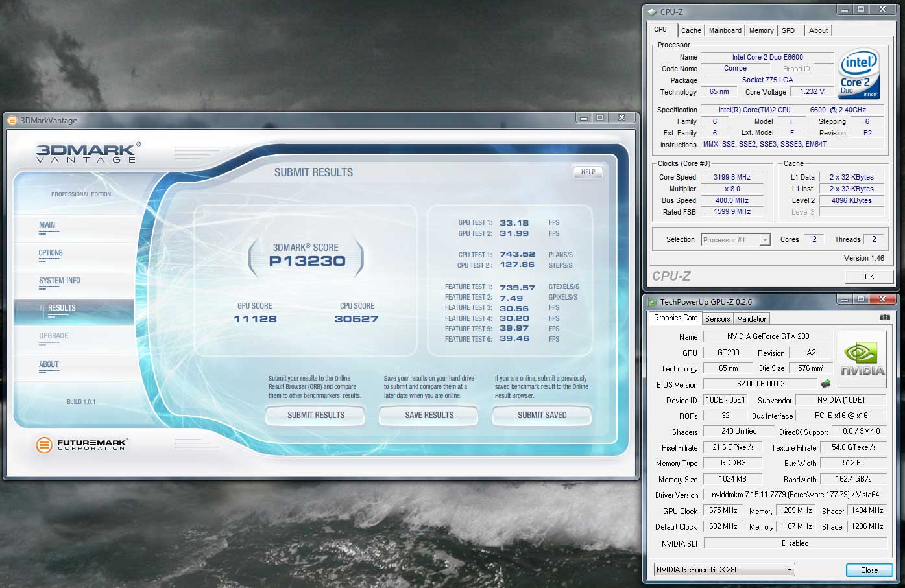Click the Memory Type value GDDR3
Screen dimensions: 905x588
coord(732,463)
